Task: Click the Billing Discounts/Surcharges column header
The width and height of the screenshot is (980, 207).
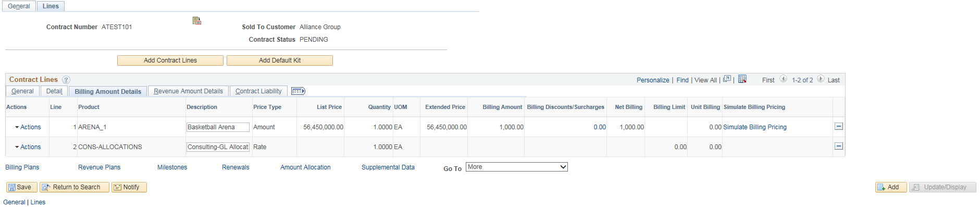Action: 565,107
